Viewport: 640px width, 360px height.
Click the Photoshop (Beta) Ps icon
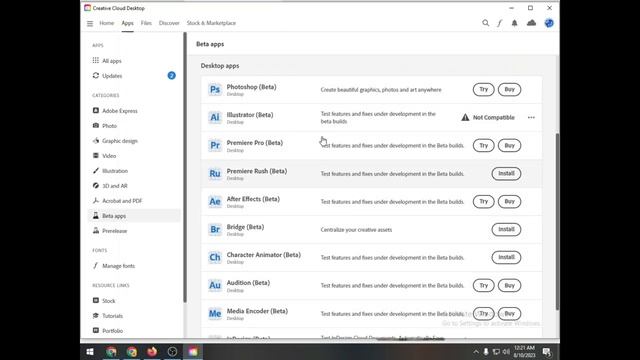click(215, 89)
